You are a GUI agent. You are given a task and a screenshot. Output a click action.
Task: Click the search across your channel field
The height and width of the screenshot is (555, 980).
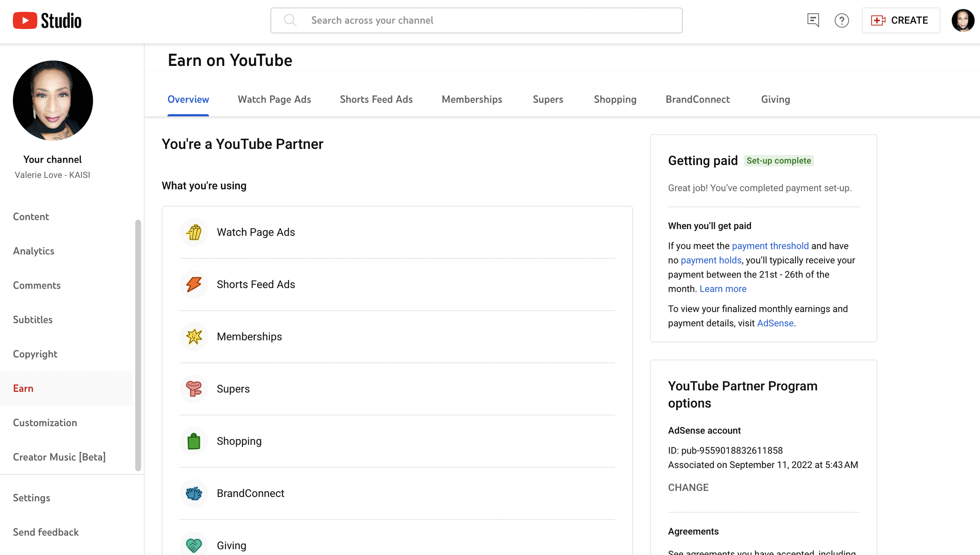[476, 20]
